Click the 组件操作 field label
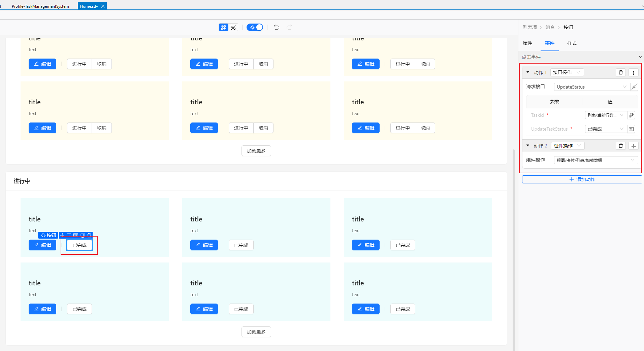This screenshot has height=351, width=644. (536, 160)
